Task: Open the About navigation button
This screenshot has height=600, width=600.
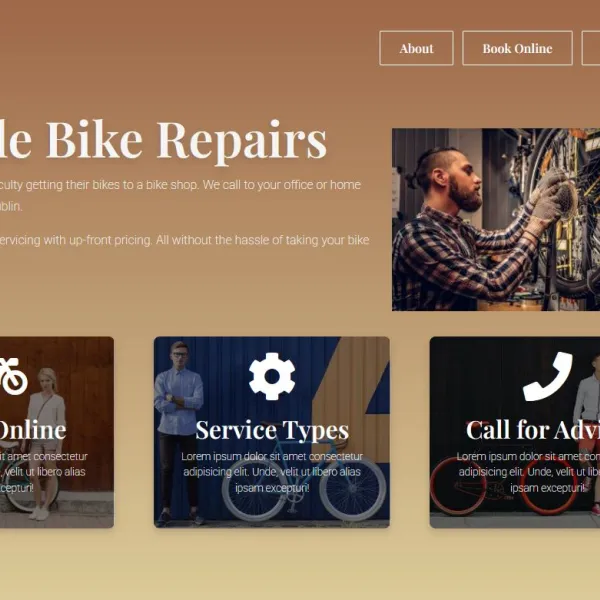Action: click(416, 48)
